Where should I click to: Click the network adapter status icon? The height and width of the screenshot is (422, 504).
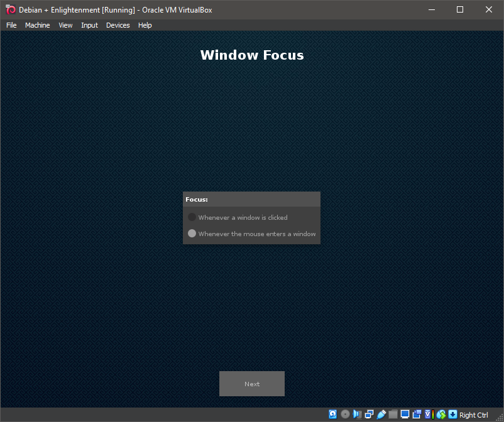coord(369,414)
